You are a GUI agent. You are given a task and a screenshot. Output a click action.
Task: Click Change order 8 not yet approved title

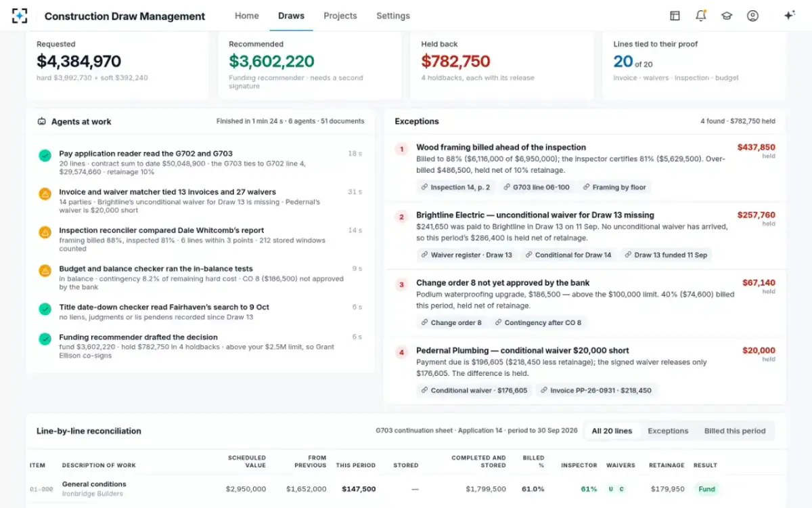503,282
